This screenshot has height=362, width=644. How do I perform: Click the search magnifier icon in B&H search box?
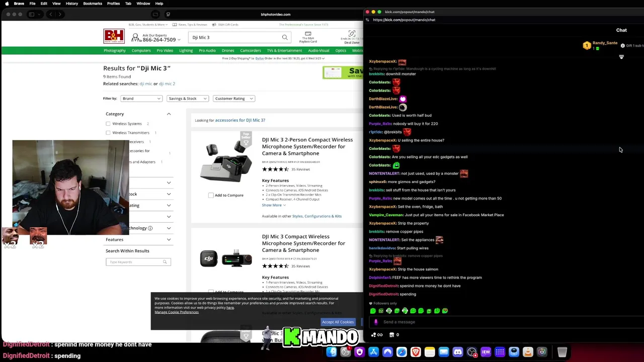pyautogui.click(x=285, y=37)
